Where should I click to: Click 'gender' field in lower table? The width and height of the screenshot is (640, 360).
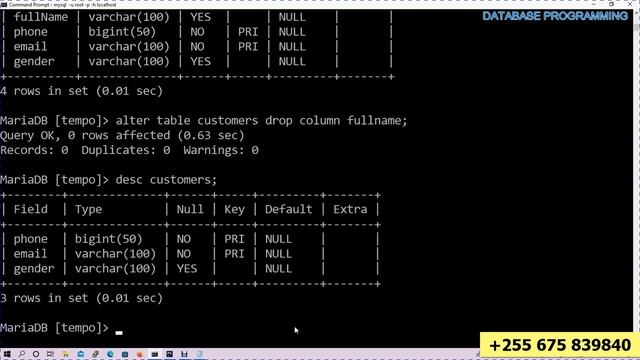tap(34, 269)
